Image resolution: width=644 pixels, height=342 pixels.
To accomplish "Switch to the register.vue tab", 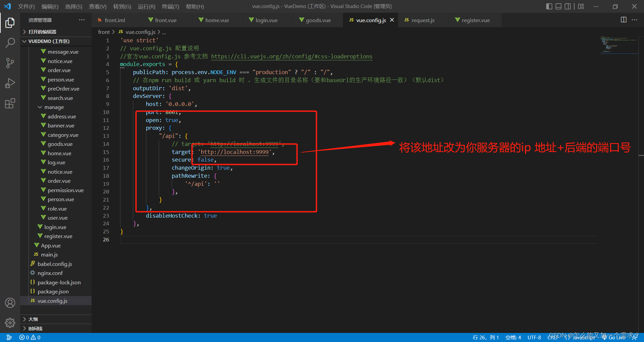I will (476, 20).
